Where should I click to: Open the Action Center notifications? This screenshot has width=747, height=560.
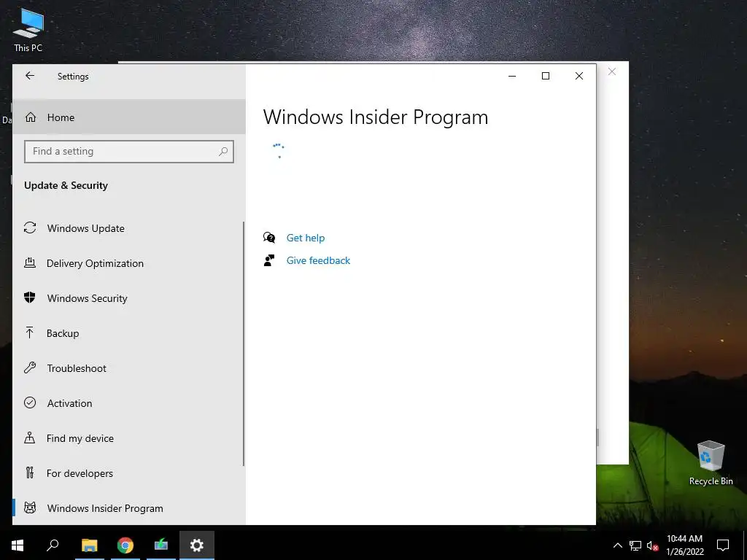tap(723, 545)
